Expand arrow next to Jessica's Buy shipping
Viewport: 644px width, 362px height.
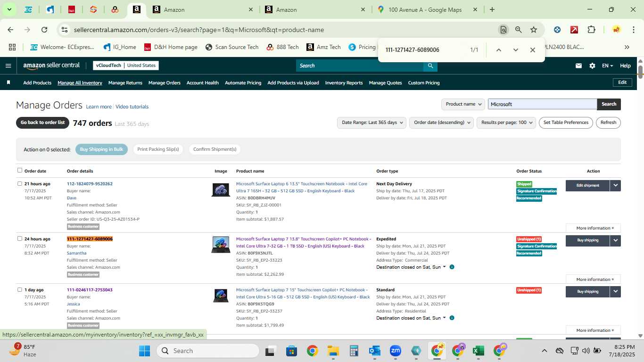click(615, 292)
